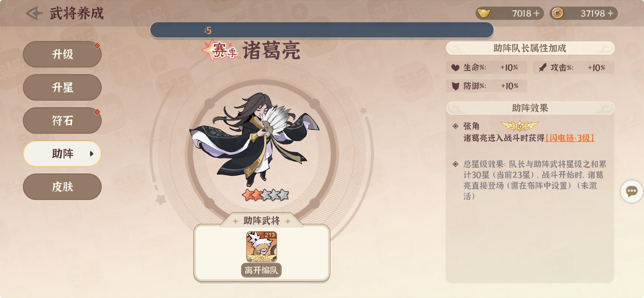Add more gold ingots with plus

(536, 13)
